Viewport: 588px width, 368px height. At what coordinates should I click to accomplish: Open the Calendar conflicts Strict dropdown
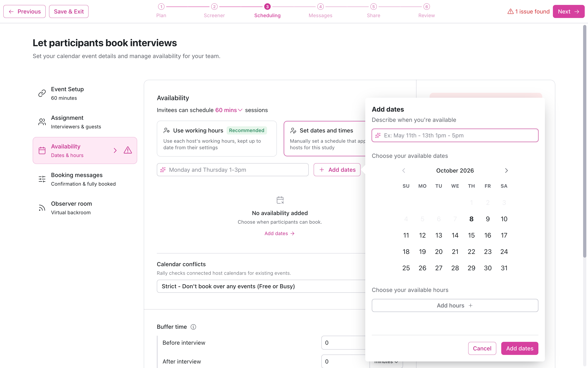tap(261, 286)
